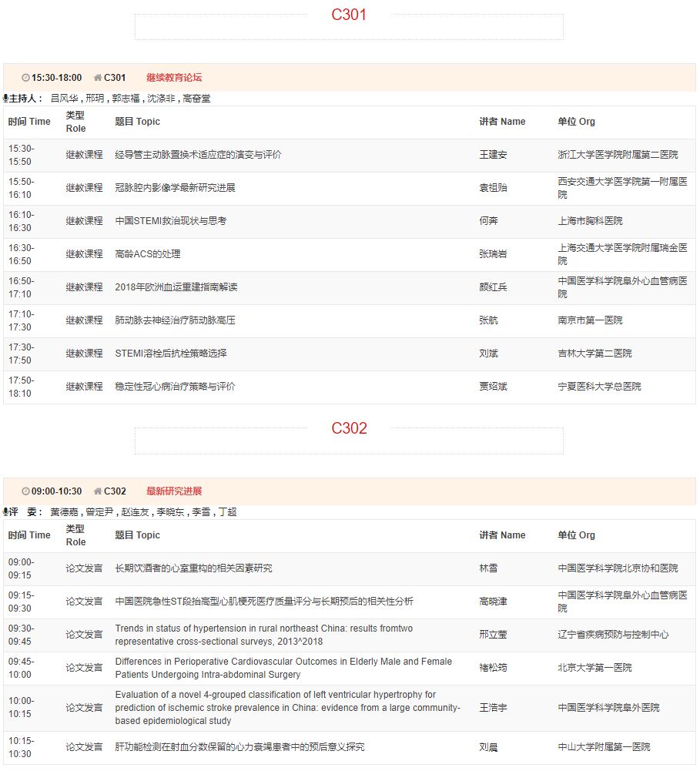Click 题目 Topic header in C301 table

click(138, 122)
